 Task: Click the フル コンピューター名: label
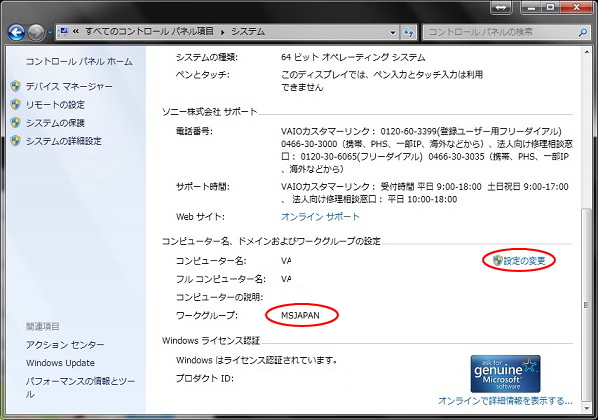[x=221, y=279]
